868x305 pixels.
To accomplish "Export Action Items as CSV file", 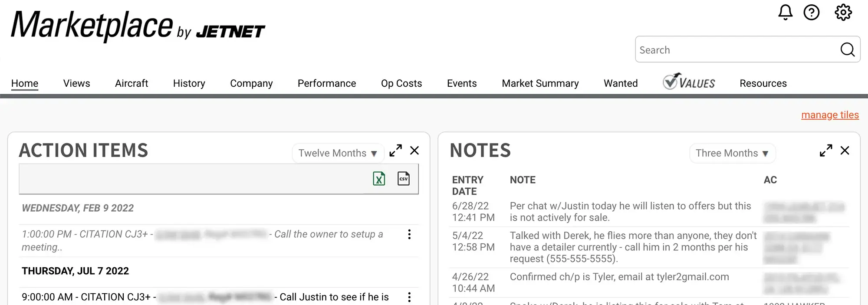I will click(x=404, y=178).
